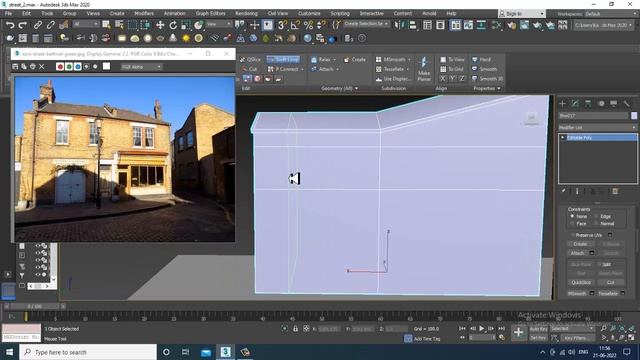
Task: Open the Align tool icon
Action: click(413, 25)
